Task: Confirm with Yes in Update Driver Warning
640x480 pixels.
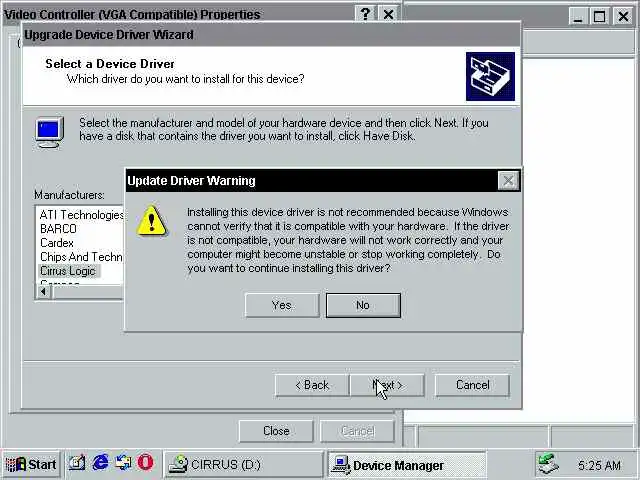Action: coord(282,305)
